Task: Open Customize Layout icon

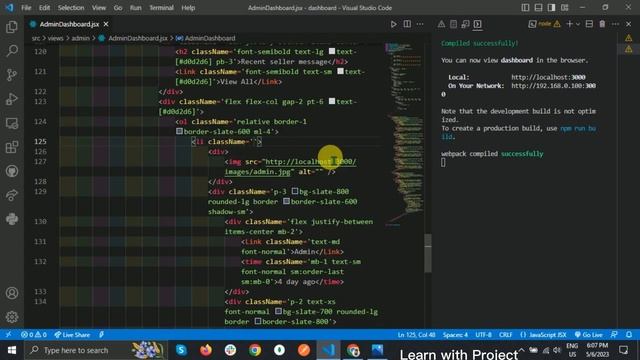Action: [564, 7]
